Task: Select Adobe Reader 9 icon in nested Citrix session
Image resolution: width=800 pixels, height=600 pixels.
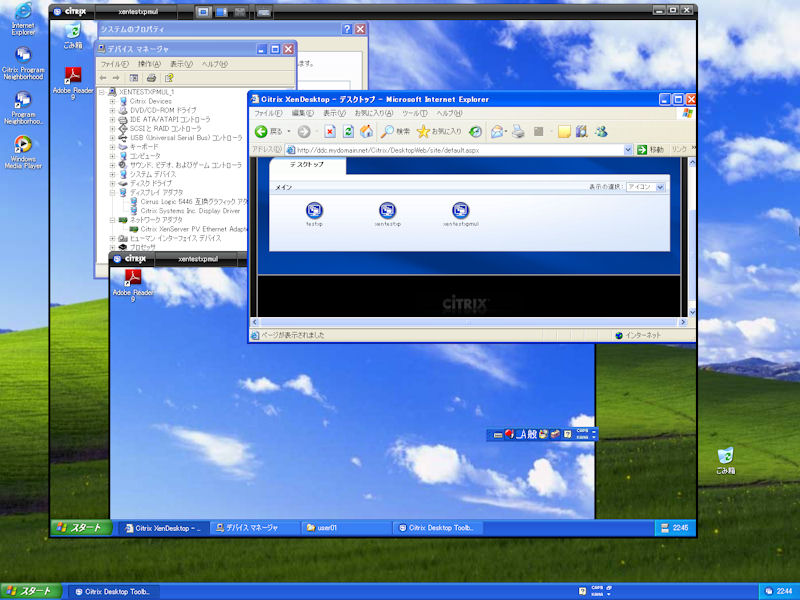Action: tap(133, 285)
